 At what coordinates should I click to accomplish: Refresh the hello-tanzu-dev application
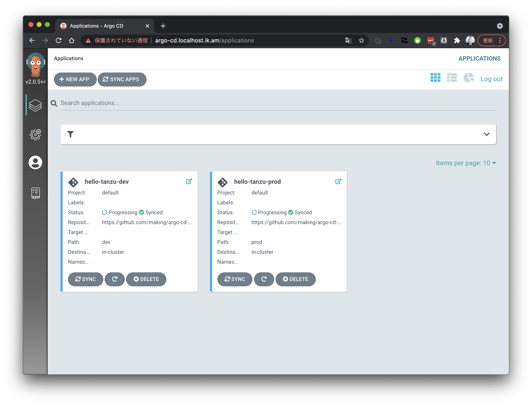pyautogui.click(x=115, y=279)
